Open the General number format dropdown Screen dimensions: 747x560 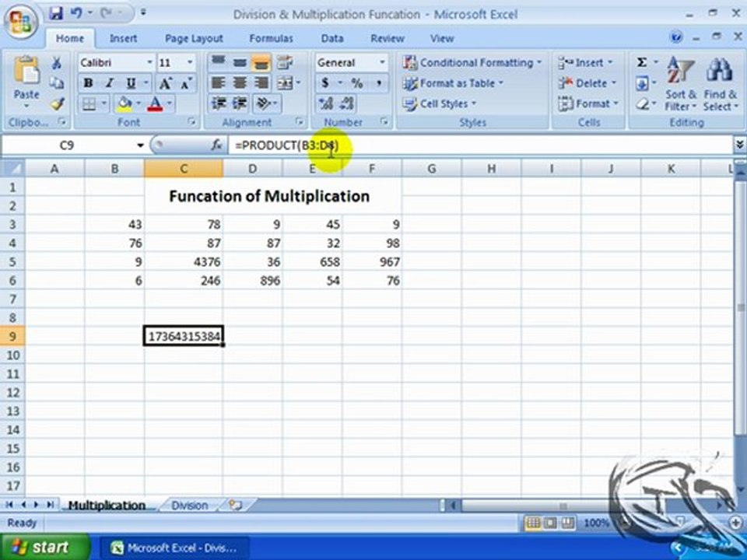point(382,62)
